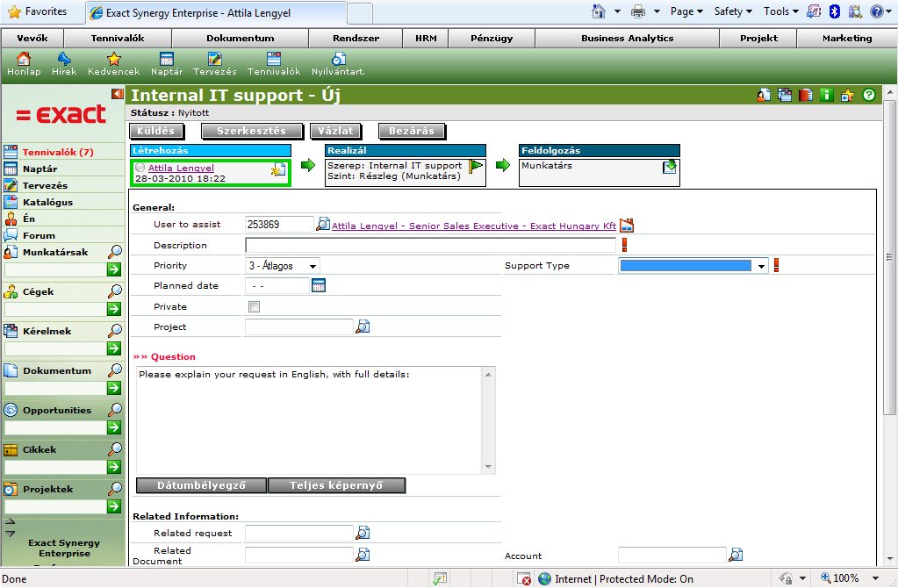Click the Küldés button
This screenshot has height=588, width=898.
pyautogui.click(x=155, y=131)
